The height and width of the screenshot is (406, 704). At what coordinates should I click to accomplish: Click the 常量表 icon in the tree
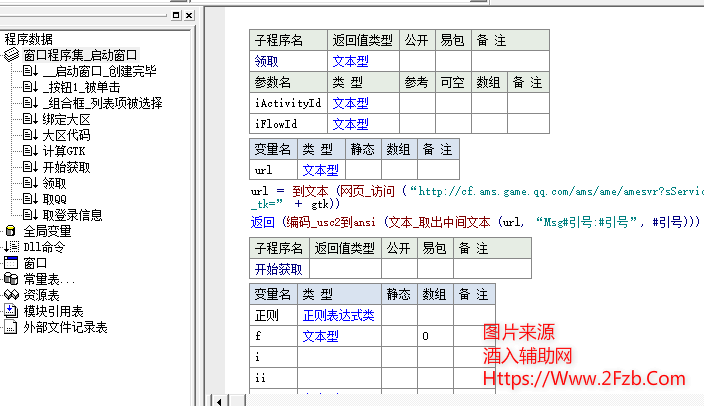11,279
